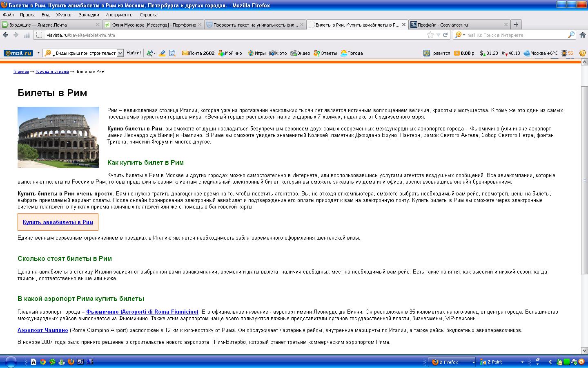Activate the highlighter pen toolbar icon
Viewport: 588px width, 368px height.
pyautogui.click(x=162, y=53)
